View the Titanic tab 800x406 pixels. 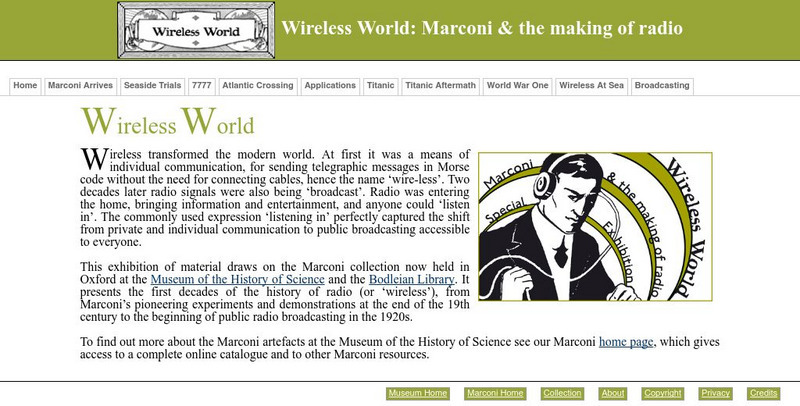click(x=381, y=86)
